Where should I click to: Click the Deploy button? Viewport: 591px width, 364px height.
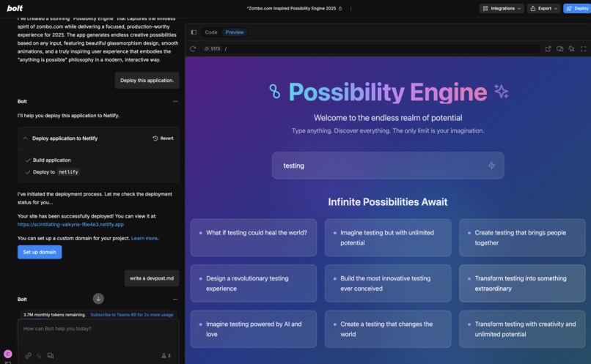point(577,8)
